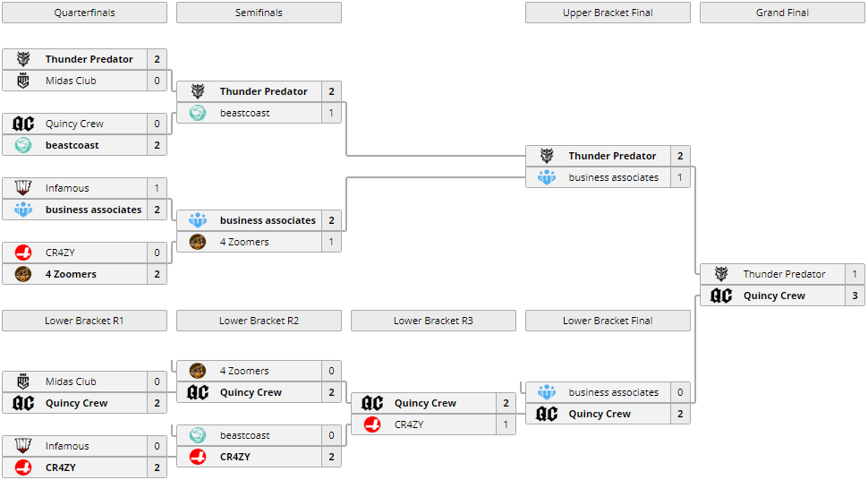This screenshot has height=480, width=868.
Task: Click business associates logo in Lower Bracket Final
Action: (547, 392)
